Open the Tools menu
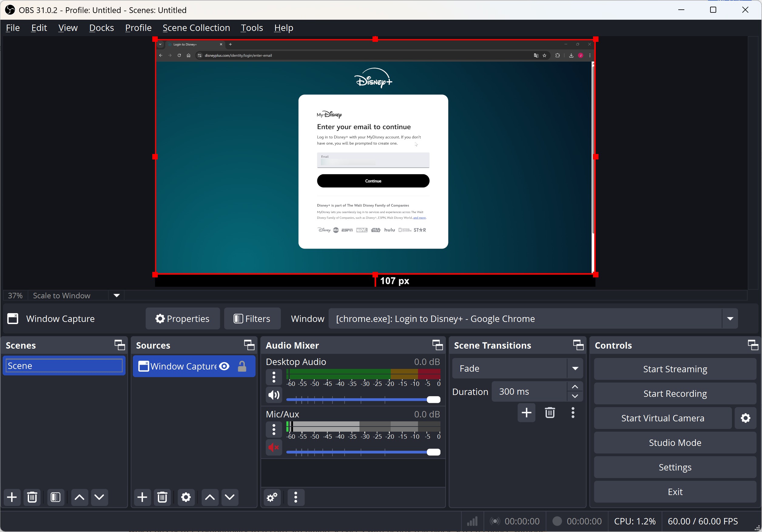 click(x=252, y=28)
